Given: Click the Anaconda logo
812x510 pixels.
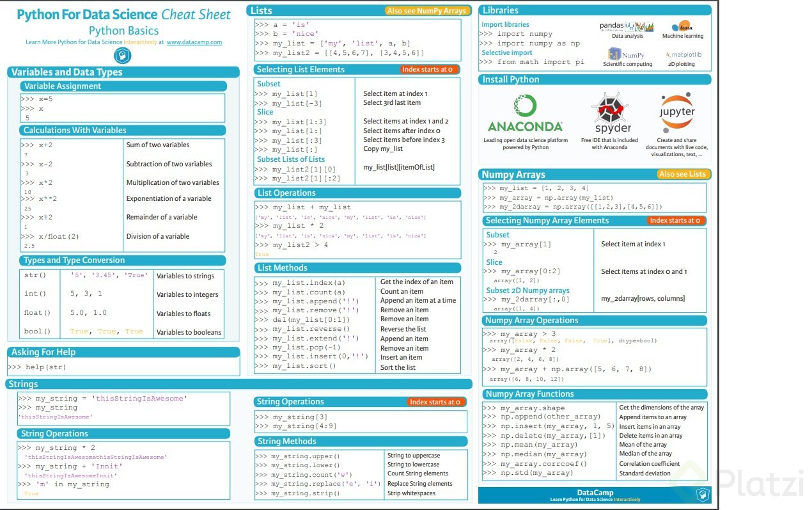Looking at the screenshot, I should [x=526, y=113].
